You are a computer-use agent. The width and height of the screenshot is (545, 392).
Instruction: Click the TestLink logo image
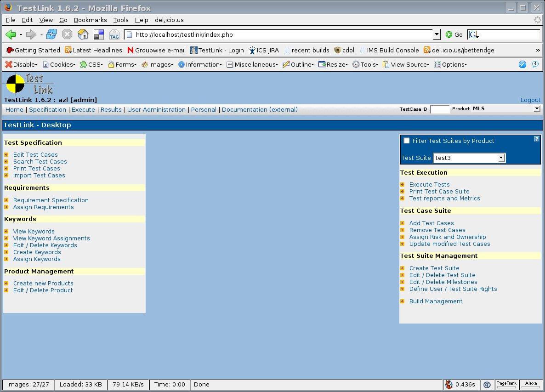29,84
